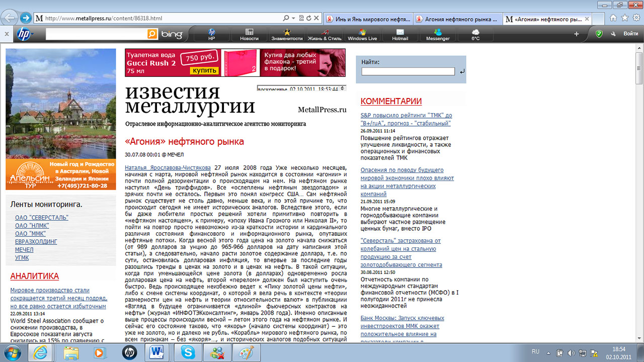
Task: Open Windows Explorer folder in taskbar
Action: click(71, 353)
